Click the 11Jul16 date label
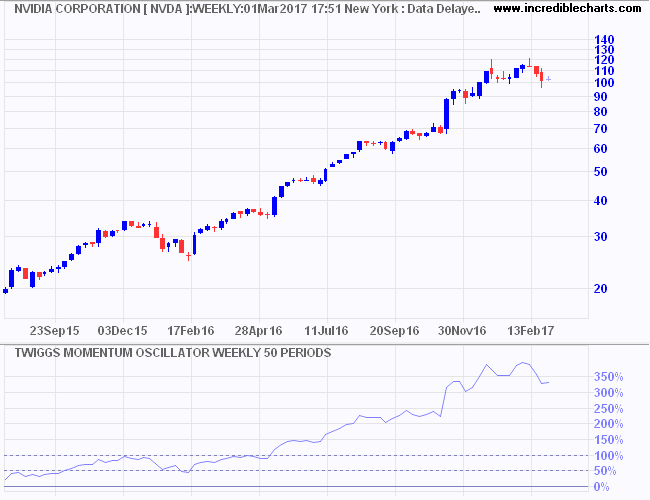 (326, 331)
